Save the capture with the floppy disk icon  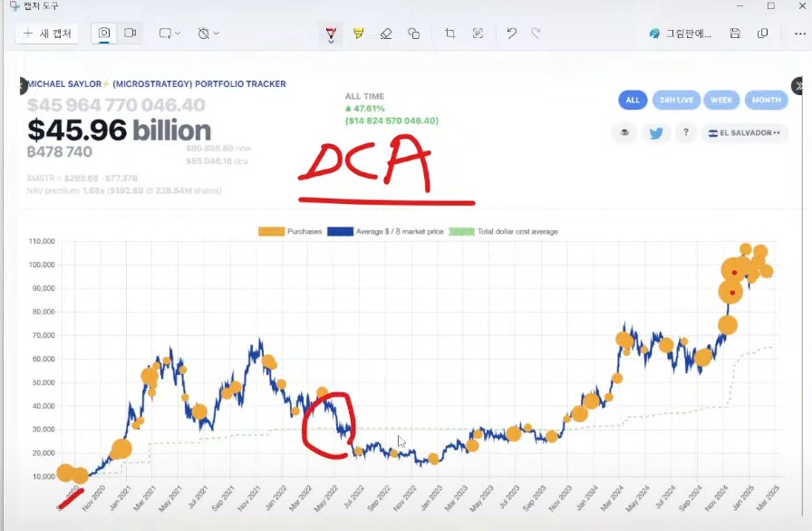735,34
